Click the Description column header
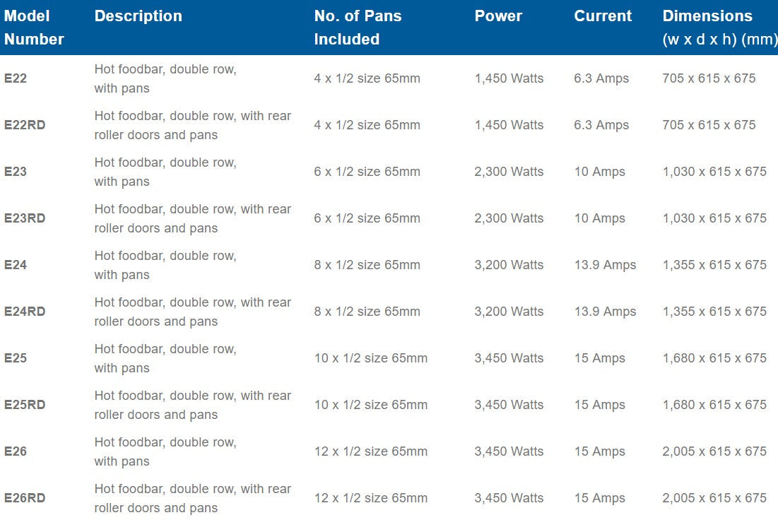The image size is (778, 532). pos(138,16)
